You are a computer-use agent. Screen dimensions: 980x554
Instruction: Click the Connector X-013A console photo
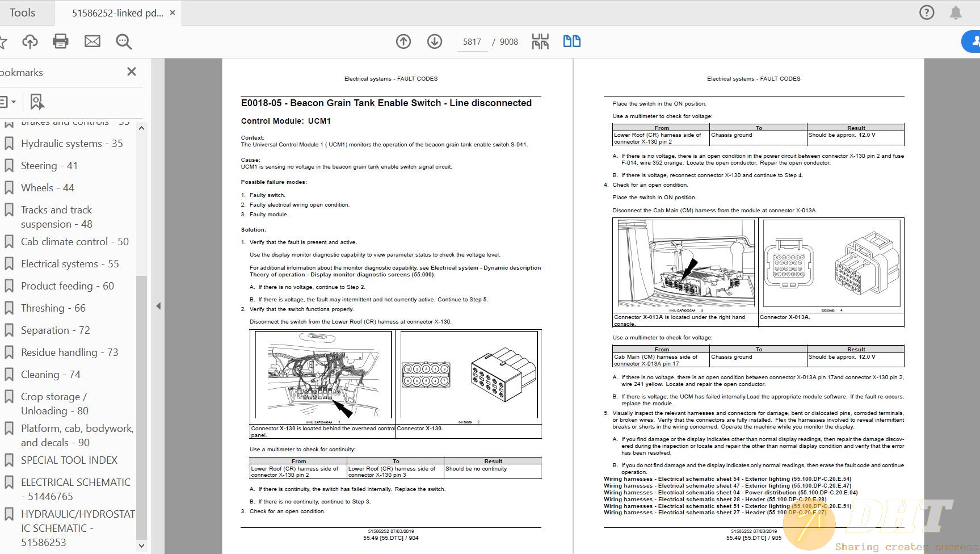click(x=686, y=264)
